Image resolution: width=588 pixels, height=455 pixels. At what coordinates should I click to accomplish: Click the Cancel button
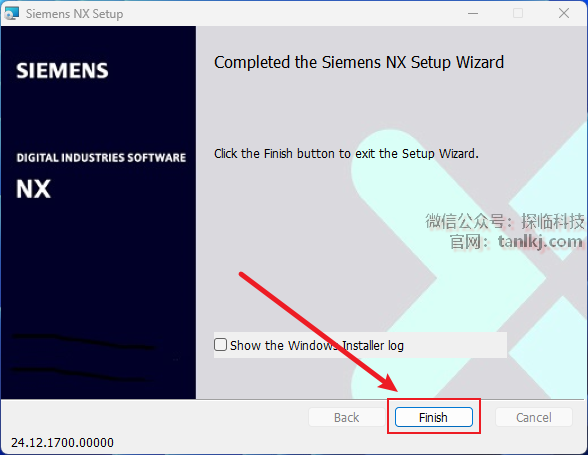(534, 417)
